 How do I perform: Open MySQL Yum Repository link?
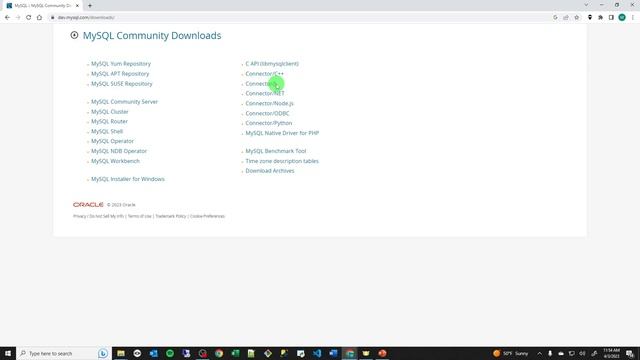(121, 64)
